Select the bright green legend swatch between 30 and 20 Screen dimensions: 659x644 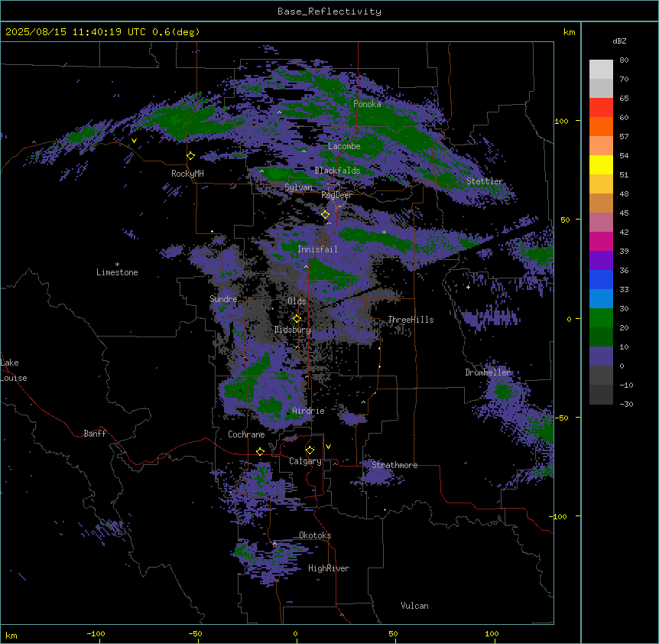(x=601, y=318)
